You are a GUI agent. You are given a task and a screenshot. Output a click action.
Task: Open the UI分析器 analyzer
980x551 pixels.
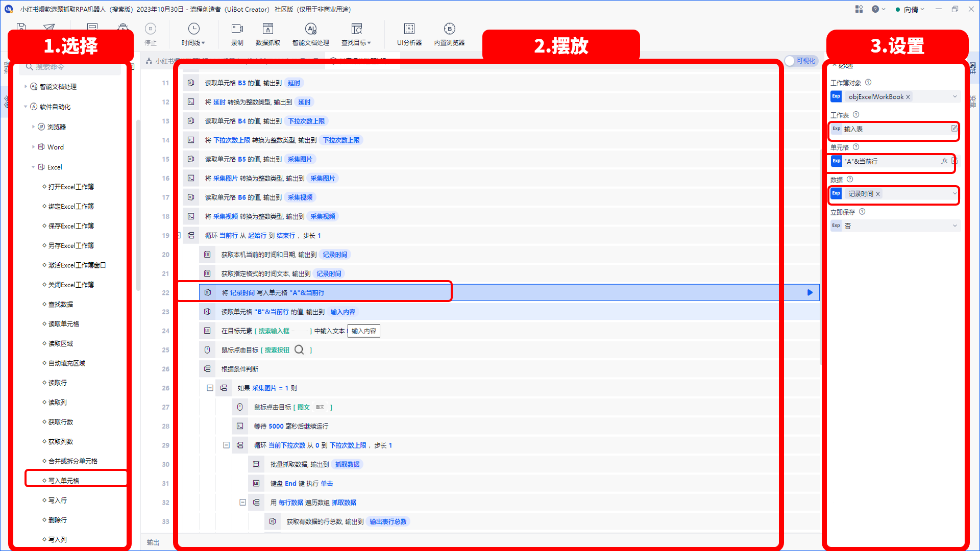pos(409,34)
